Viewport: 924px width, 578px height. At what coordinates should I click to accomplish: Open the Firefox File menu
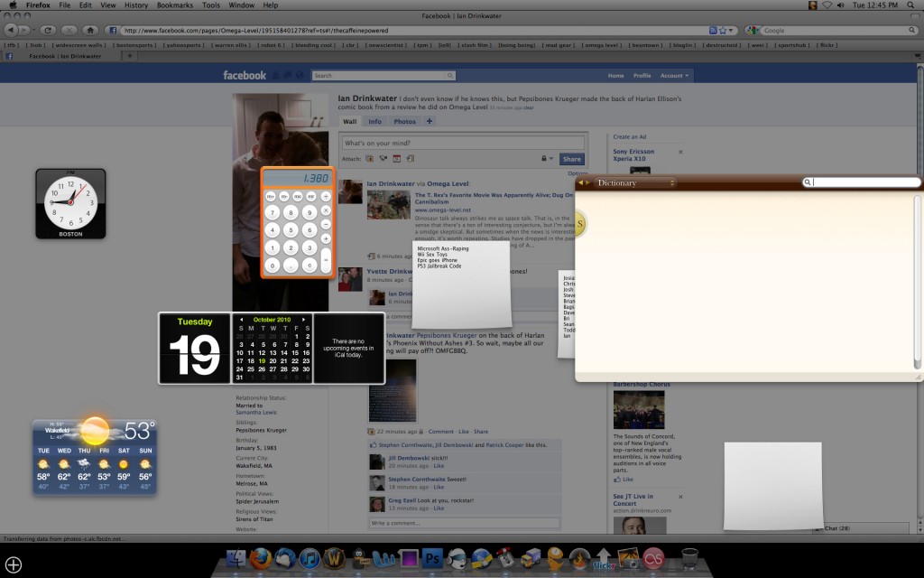[x=65, y=5]
